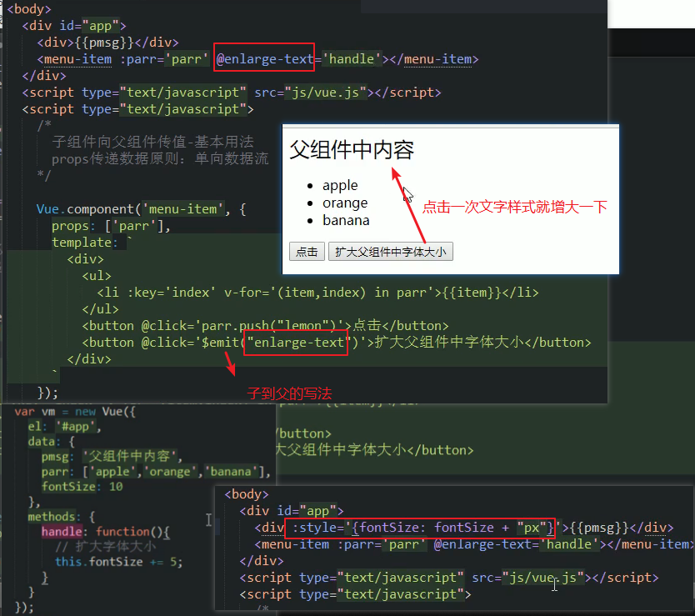
Task: Click the 子组件向父组件传值-基本用法 comment line
Action: tap(152, 142)
